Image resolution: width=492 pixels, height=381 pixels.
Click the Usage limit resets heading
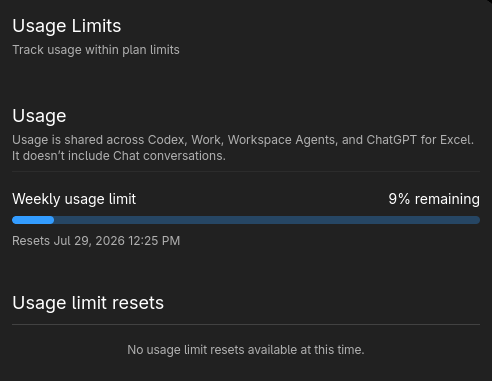click(88, 303)
